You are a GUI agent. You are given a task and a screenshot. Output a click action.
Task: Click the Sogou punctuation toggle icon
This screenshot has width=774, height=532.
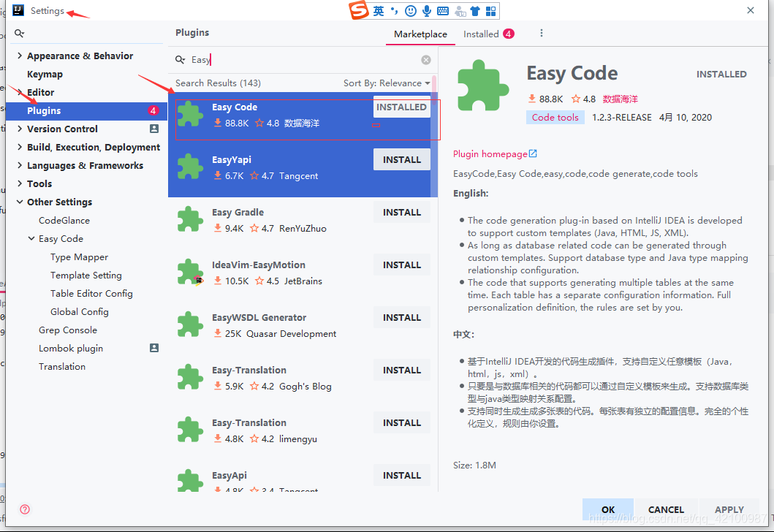click(394, 10)
